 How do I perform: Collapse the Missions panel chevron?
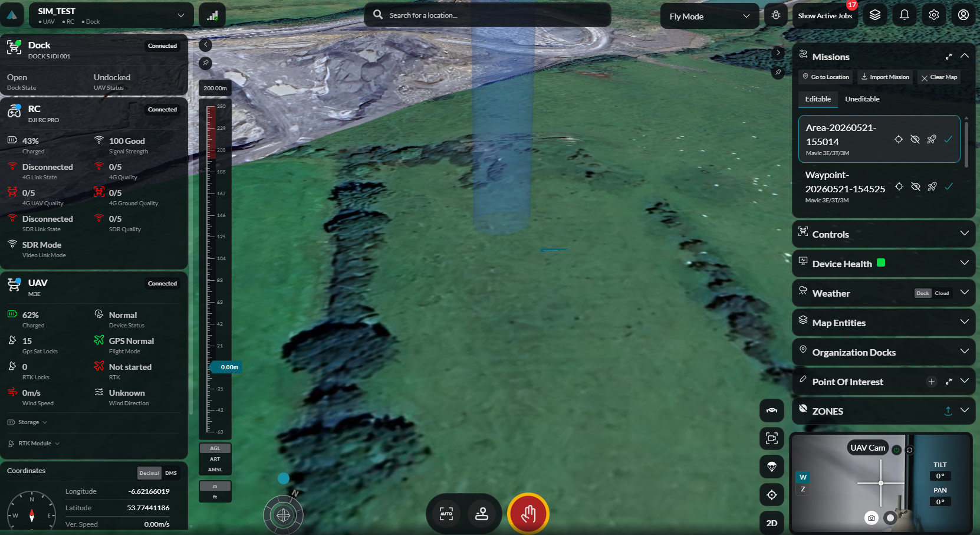tap(965, 56)
